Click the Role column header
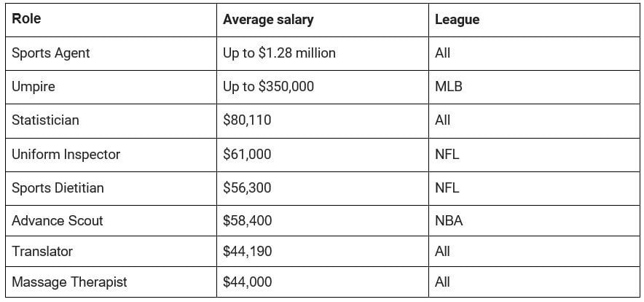Screen dimensions: 644x302 [x=26, y=20]
